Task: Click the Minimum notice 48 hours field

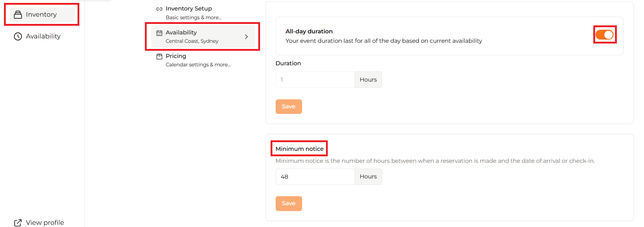Action: coord(315,177)
